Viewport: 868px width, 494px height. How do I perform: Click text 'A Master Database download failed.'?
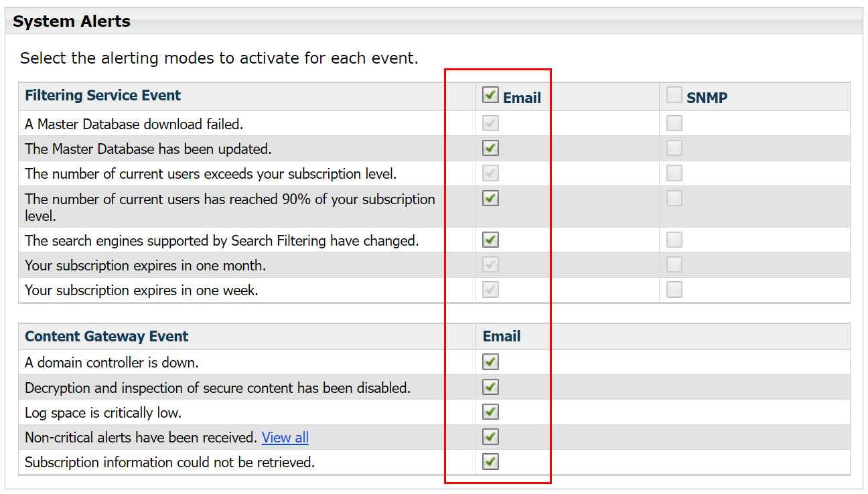pyautogui.click(x=134, y=124)
